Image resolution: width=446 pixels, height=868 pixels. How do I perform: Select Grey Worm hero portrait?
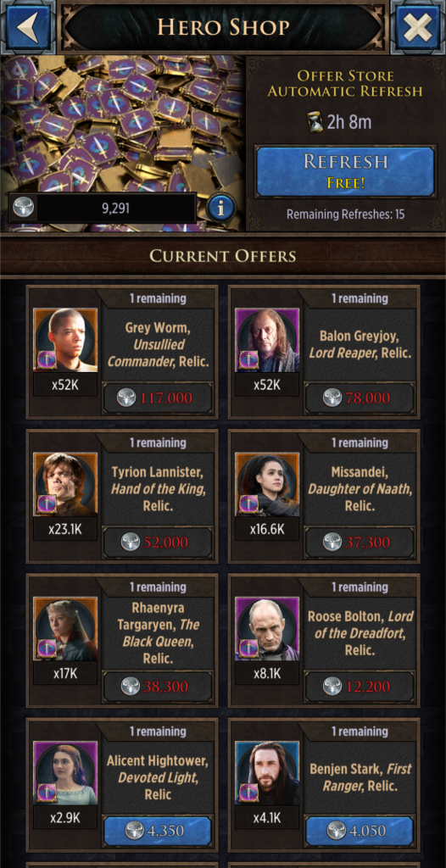65,340
